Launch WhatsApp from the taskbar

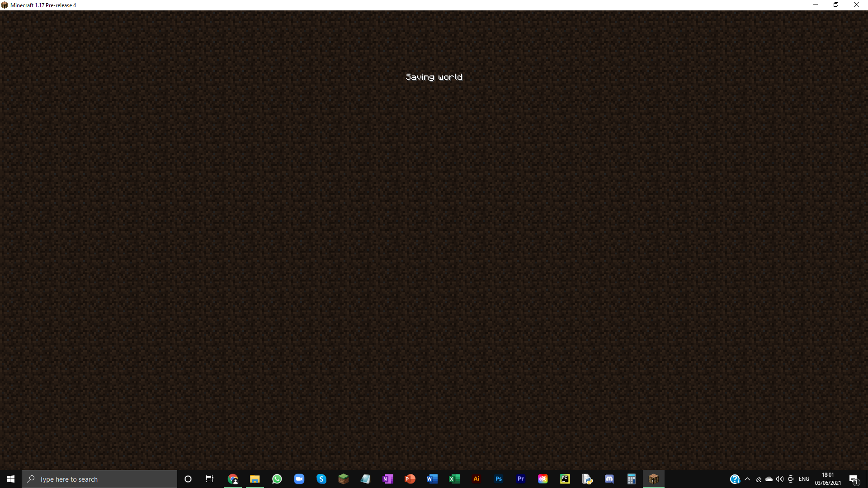point(277,479)
